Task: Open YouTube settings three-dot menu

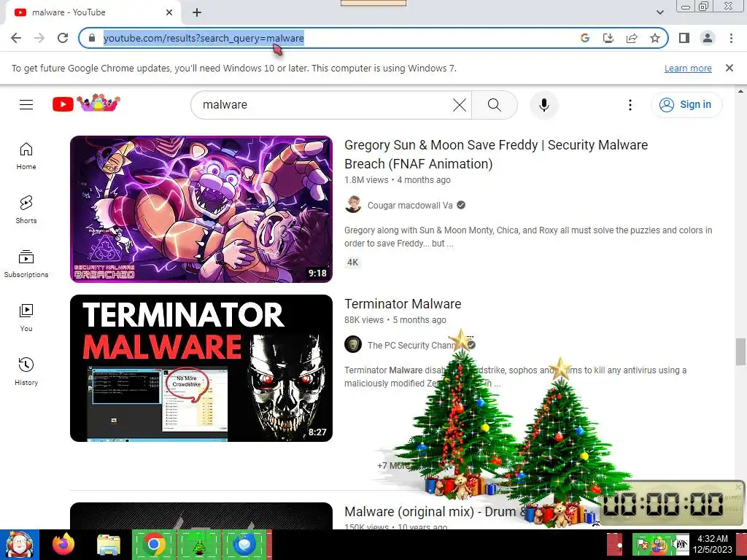Action: point(630,105)
